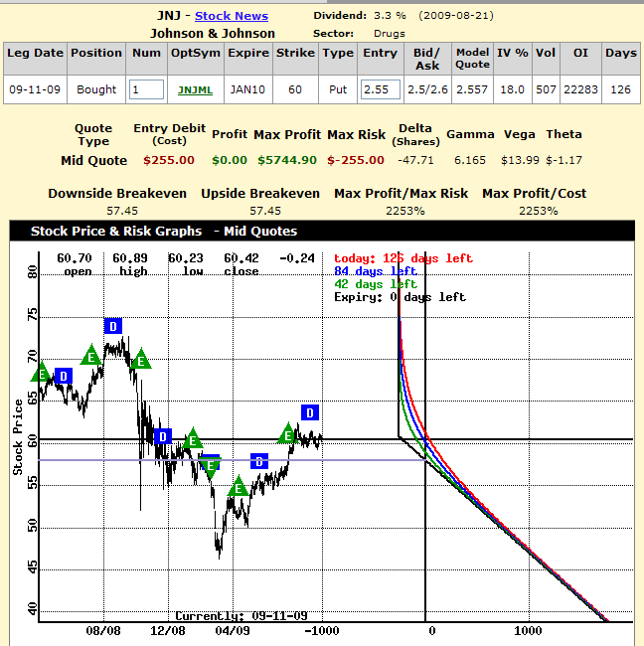Click the Model Quote column header
Image resolution: width=644 pixels, height=646 pixels.
(x=473, y=58)
